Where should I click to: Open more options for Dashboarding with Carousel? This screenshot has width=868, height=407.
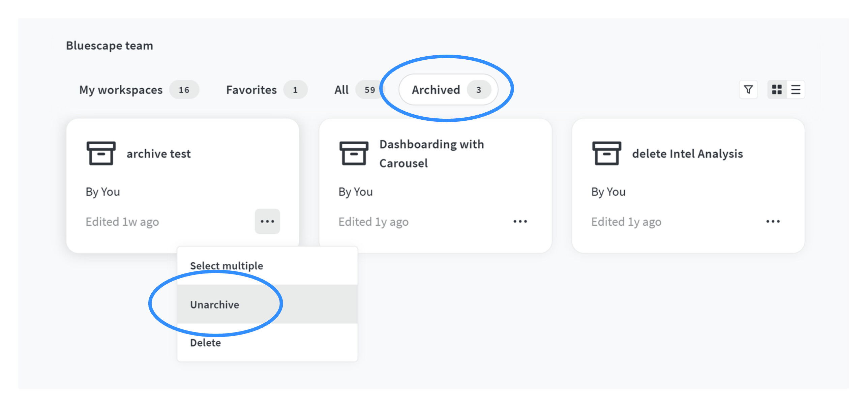tap(520, 222)
